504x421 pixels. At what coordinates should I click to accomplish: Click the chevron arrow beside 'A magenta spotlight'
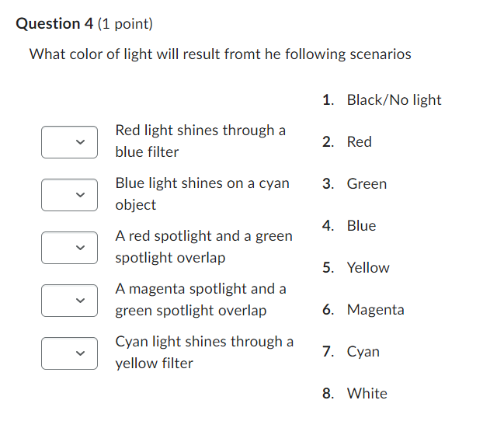(80, 300)
